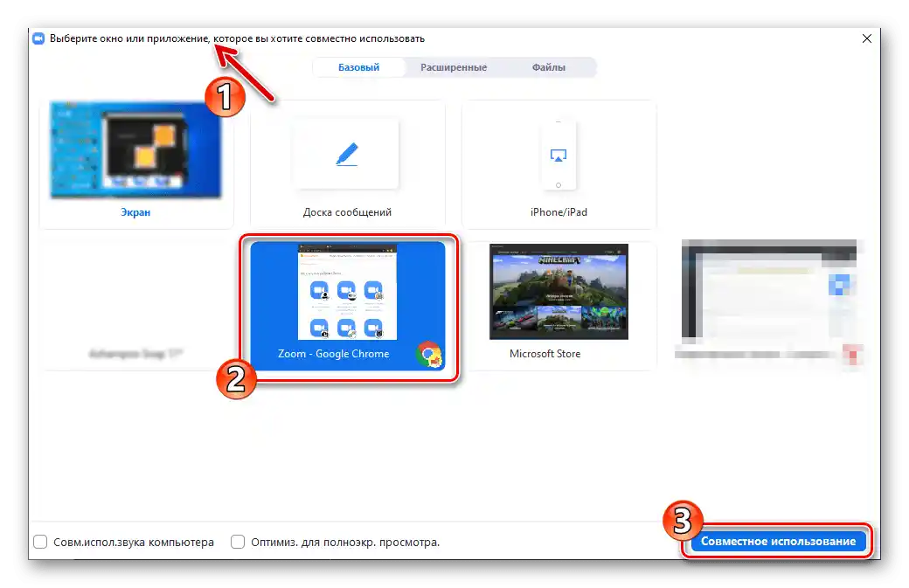Click the Zoom - Google Chrome caption
Viewport: 909px width, 588px height.
tap(333, 353)
